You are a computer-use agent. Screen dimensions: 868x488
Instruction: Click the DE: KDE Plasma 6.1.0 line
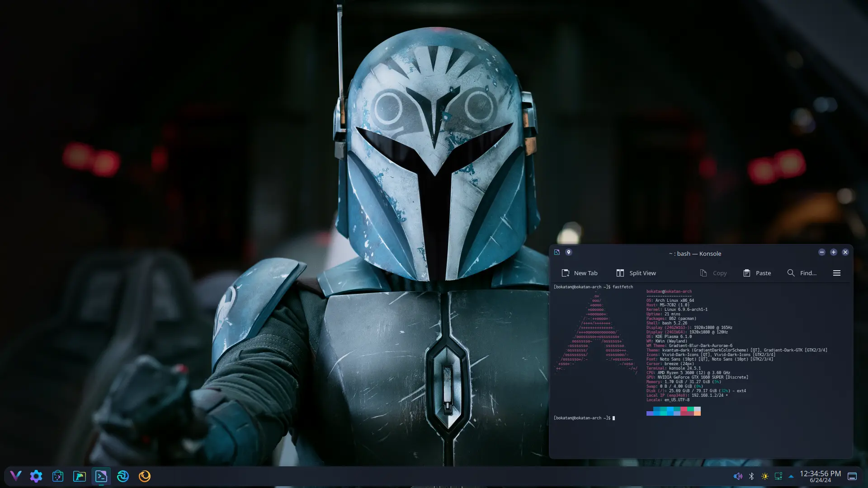point(669,337)
